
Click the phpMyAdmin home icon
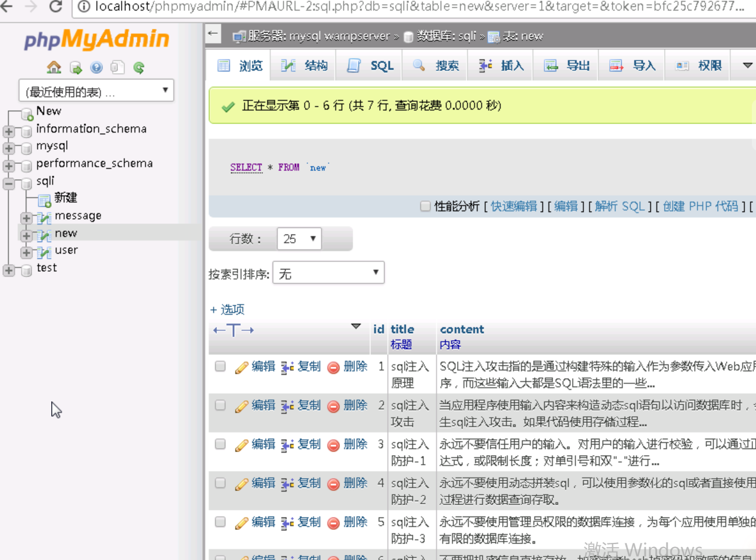(54, 67)
